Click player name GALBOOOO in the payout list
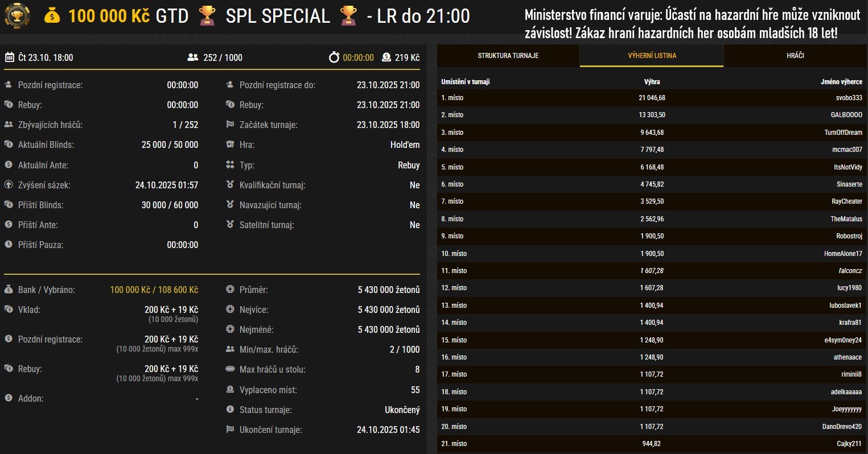Screen dimensions: 868x454 (x=846, y=115)
